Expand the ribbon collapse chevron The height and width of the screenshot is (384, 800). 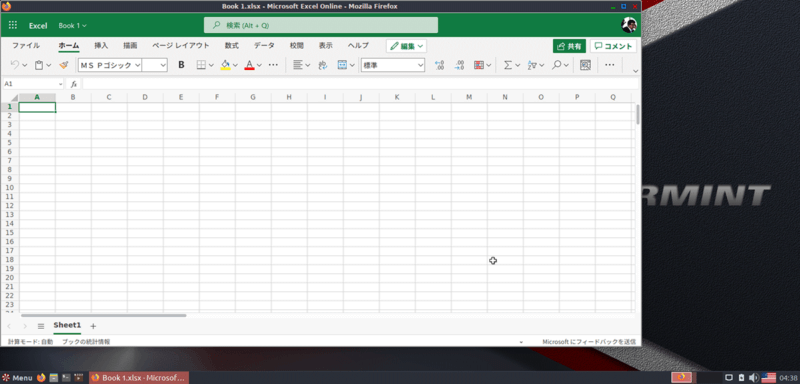(x=635, y=71)
